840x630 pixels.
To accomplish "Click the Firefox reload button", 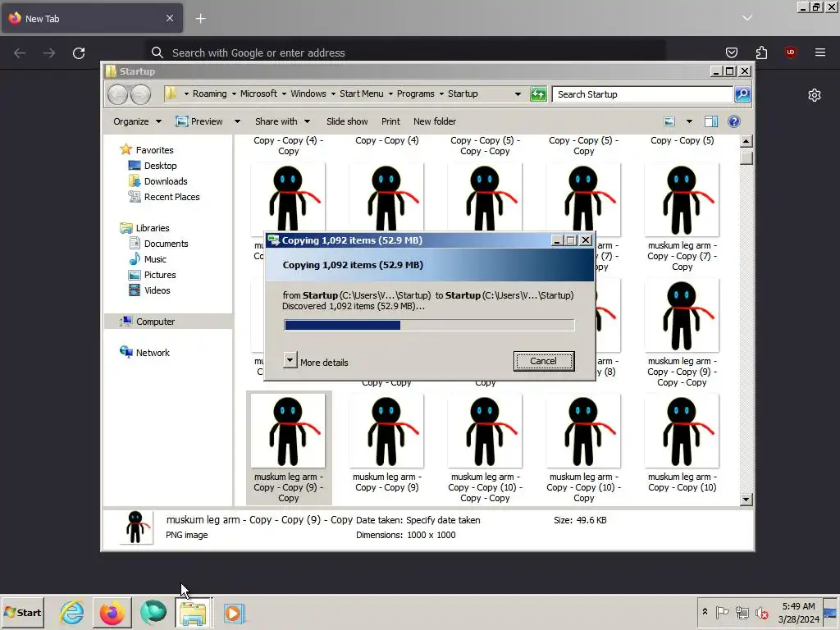I will (x=79, y=53).
